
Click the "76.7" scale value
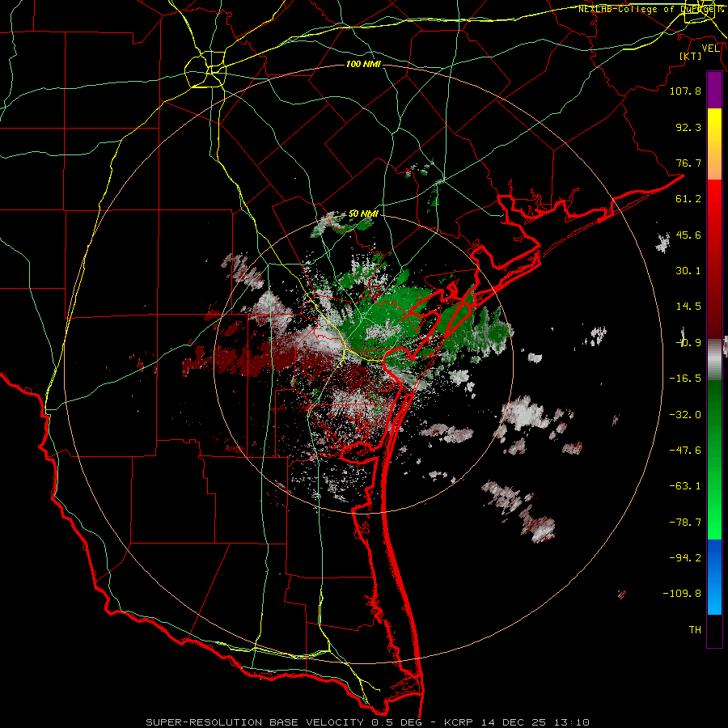tap(688, 163)
